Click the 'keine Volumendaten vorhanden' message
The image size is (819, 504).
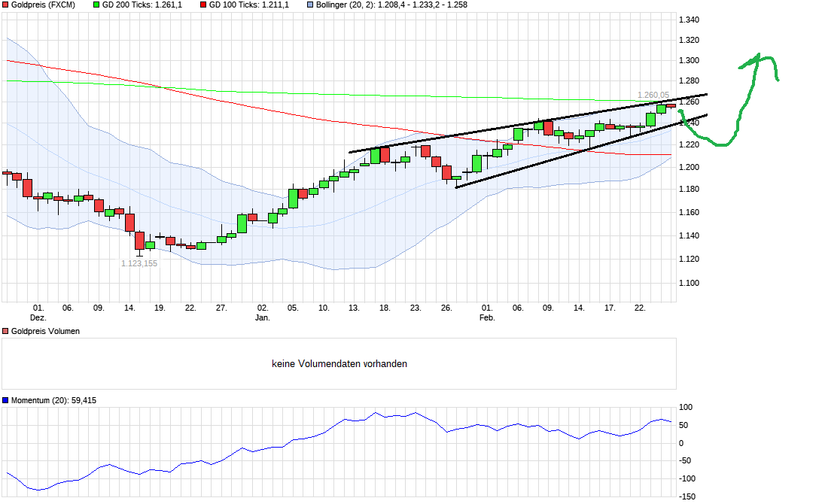coord(339,363)
